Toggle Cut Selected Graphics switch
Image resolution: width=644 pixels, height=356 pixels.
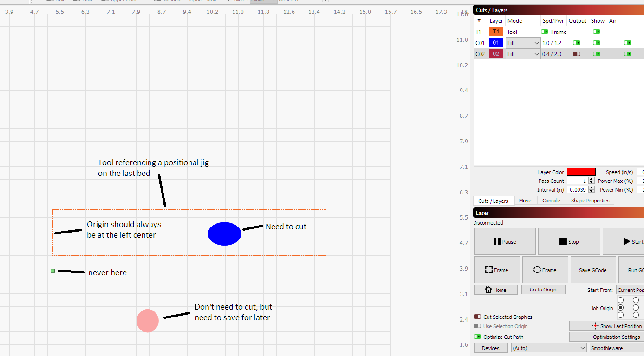(x=477, y=317)
